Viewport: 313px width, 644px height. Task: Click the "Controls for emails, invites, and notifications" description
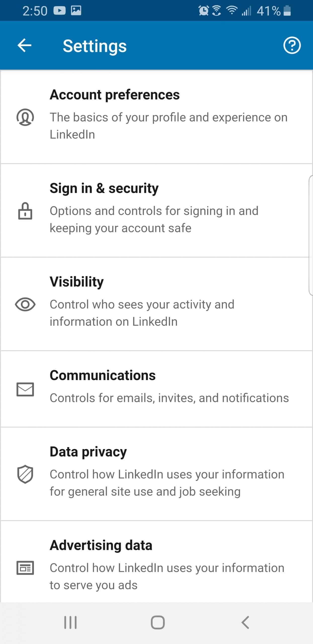coord(169,398)
